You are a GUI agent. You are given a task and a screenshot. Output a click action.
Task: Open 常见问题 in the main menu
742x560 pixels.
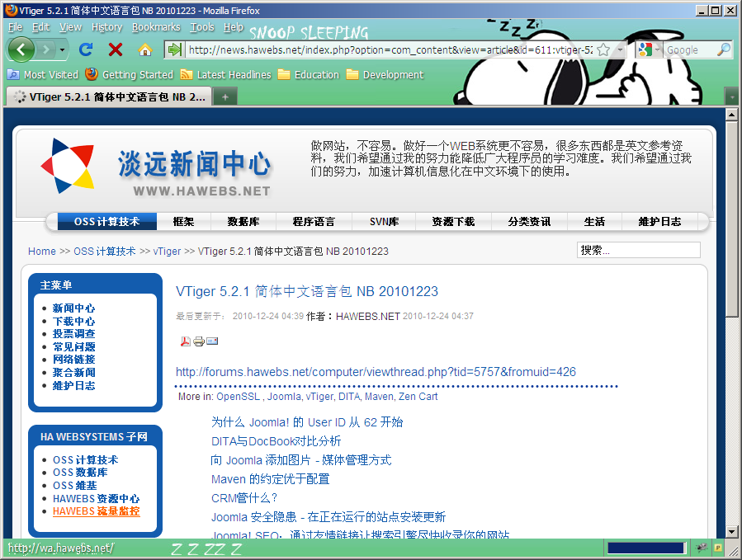(x=73, y=346)
